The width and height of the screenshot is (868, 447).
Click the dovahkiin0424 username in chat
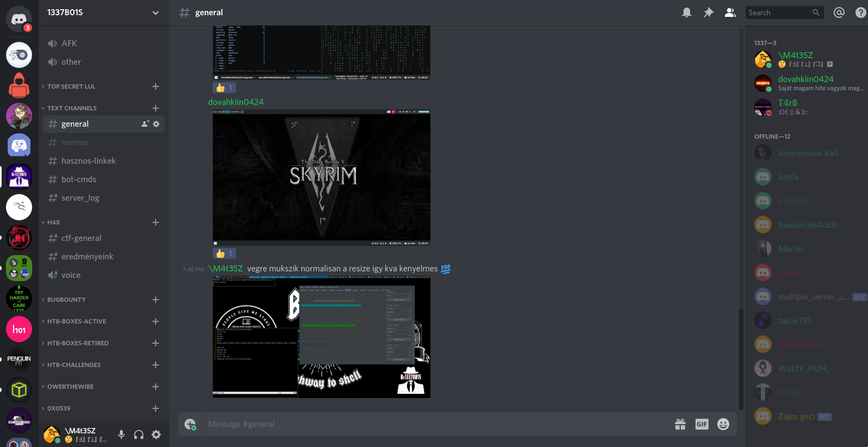click(236, 102)
